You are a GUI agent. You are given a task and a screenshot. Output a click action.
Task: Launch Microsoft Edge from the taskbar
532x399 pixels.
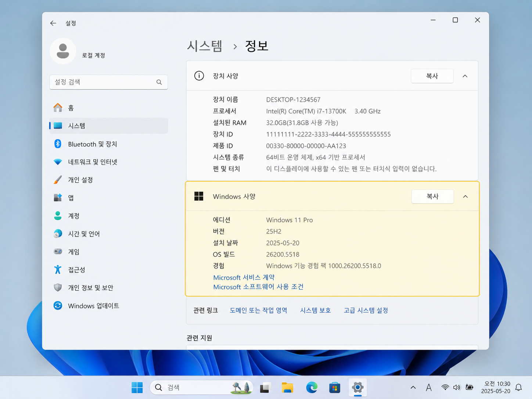pos(312,387)
